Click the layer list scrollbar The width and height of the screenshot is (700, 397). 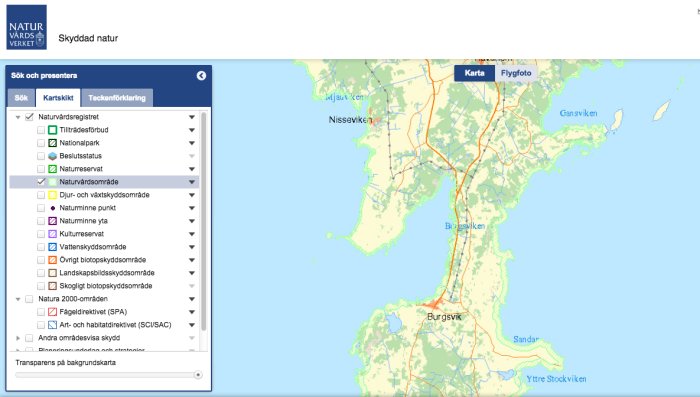204,221
